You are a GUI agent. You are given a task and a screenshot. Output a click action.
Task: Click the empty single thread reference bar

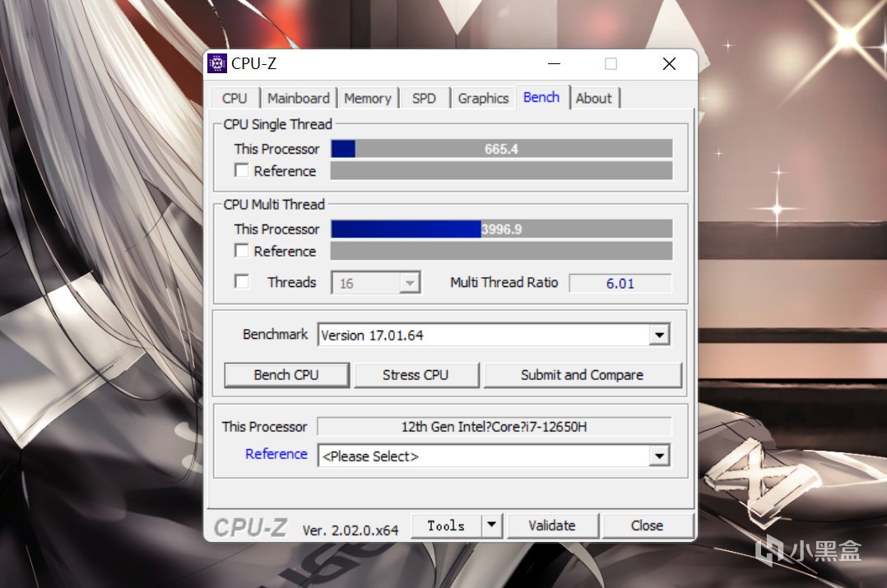tap(502, 171)
